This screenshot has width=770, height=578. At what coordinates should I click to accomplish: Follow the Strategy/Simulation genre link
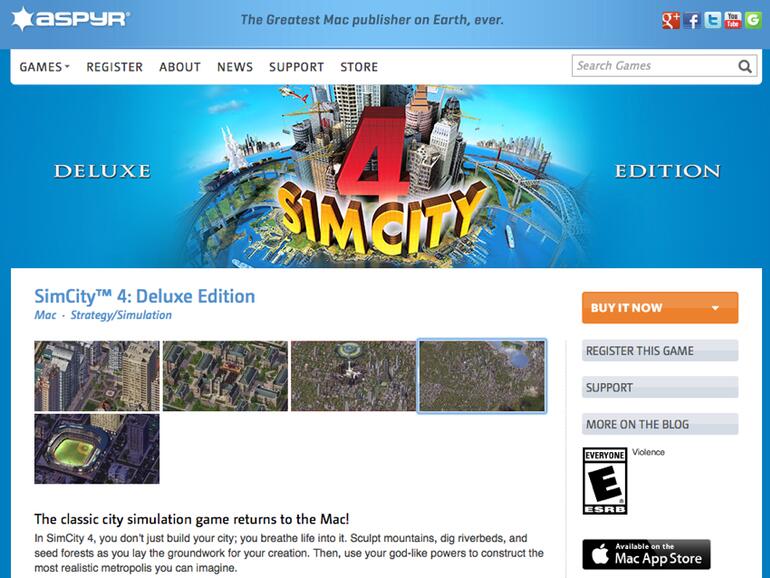coord(121,315)
